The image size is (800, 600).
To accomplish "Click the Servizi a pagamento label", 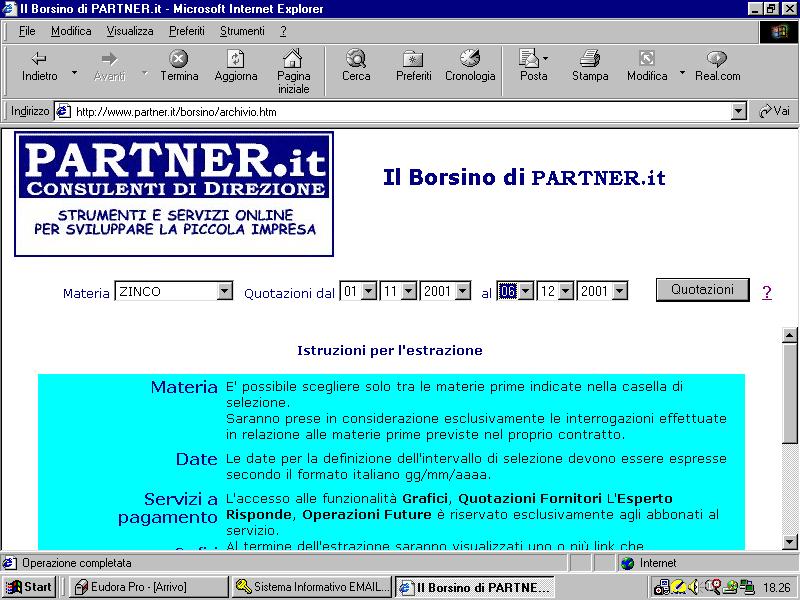I will [x=168, y=508].
